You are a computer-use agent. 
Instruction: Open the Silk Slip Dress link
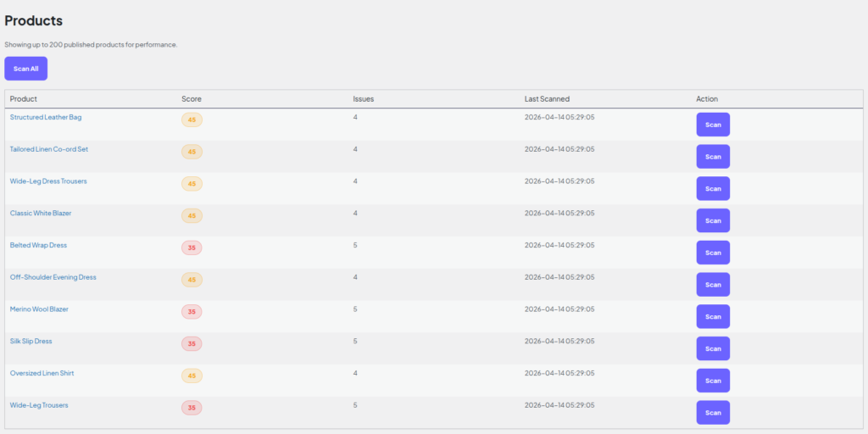(x=31, y=342)
